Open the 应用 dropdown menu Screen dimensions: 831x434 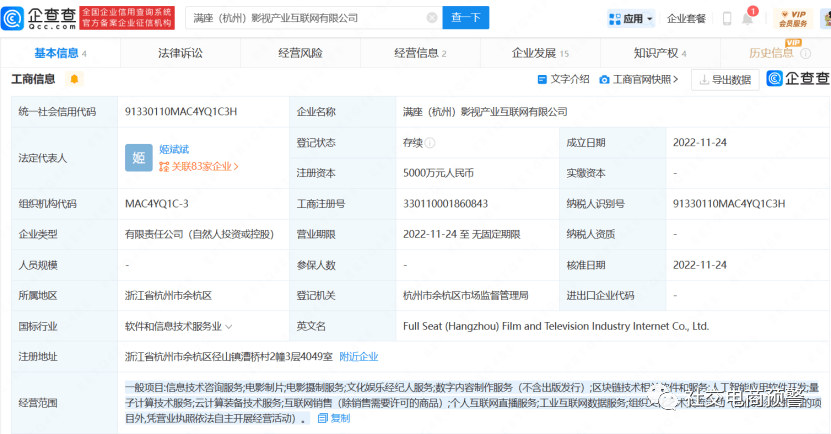click(x=631, y=19)
